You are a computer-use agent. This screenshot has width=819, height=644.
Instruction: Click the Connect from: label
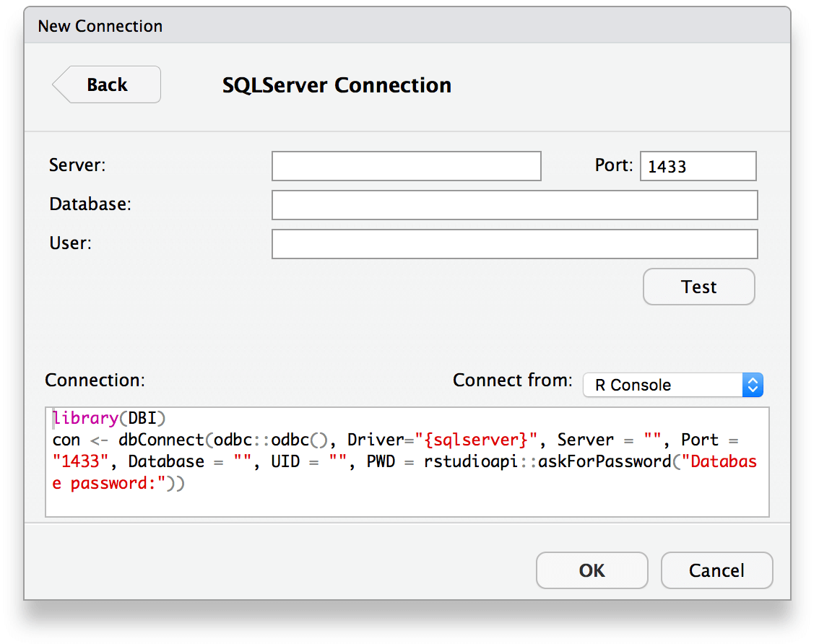pyautogui.click(x=512, y=380)
